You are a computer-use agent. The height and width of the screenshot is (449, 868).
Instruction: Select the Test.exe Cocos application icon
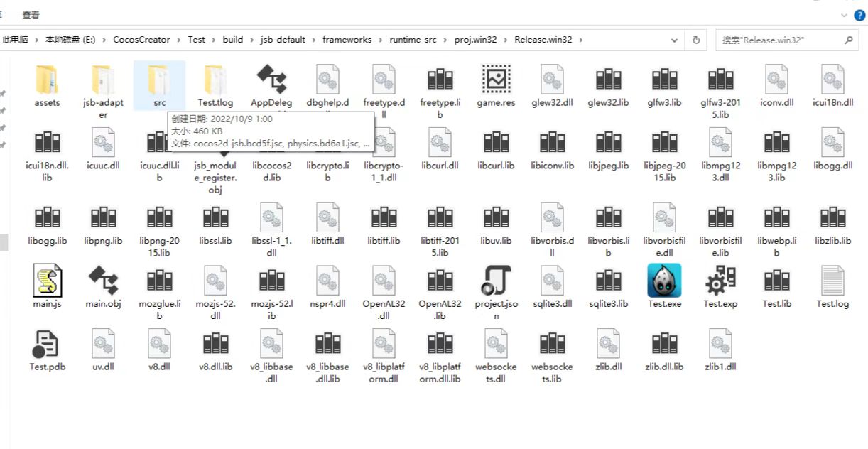pyautogui.click(x=665, y=287)
